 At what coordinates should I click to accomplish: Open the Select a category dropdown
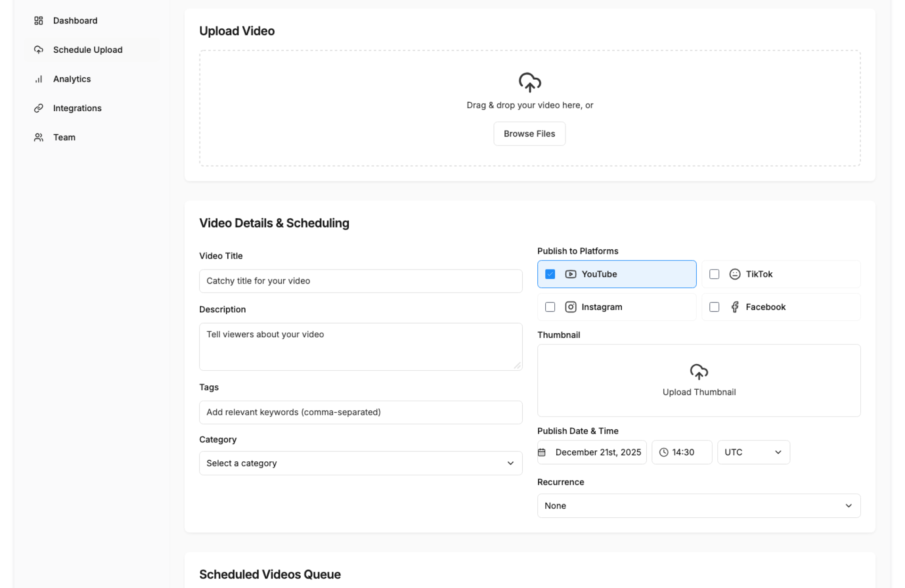tap(361, 463)
